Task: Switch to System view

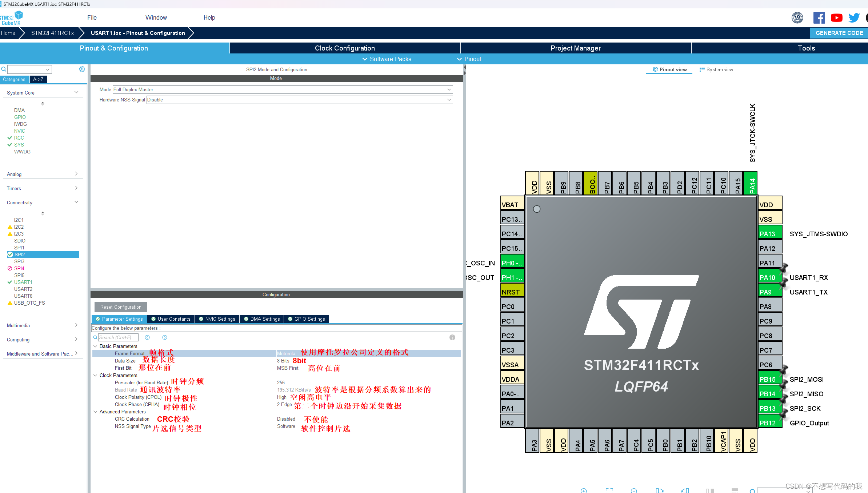Action: (716, 69)
